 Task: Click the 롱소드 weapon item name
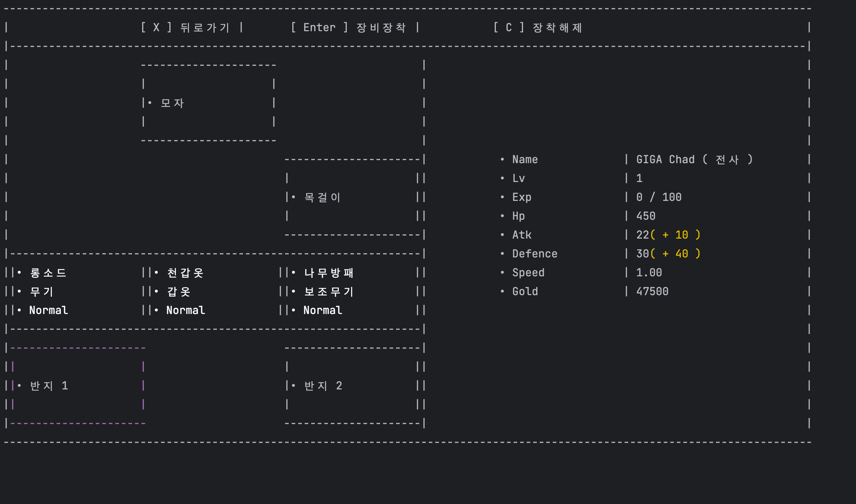48,273
